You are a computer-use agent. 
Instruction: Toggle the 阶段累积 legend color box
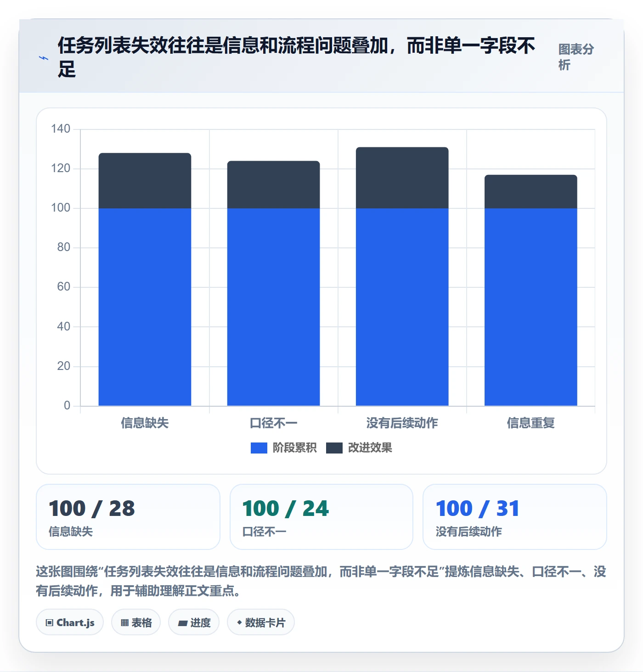259,448
